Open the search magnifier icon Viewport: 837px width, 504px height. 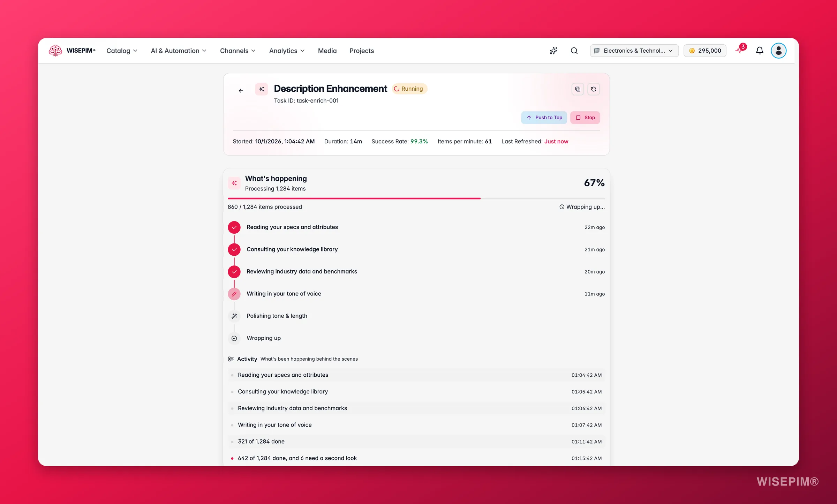(574, 51)
